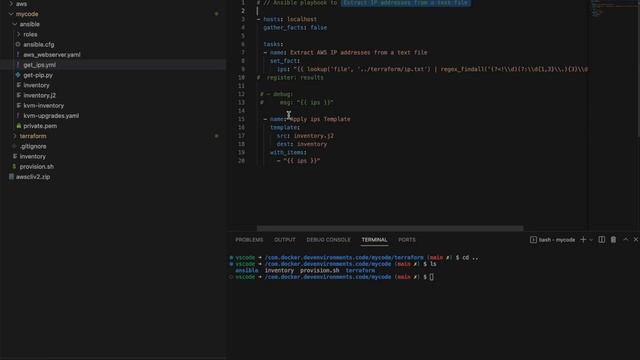
Task: Click the 'tasks:' line in editor
Action: [273, 44]
